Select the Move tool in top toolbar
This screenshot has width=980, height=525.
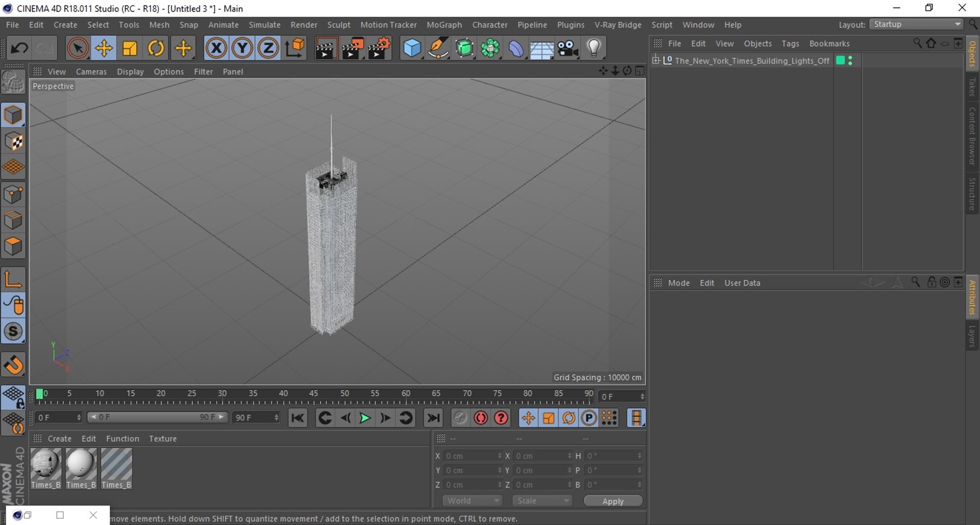click(104, 49)
